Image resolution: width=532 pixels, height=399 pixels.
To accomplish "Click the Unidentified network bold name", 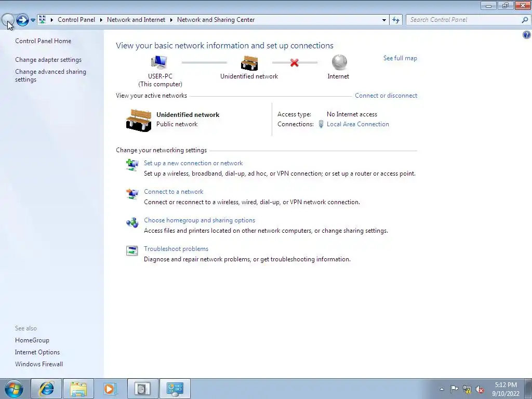I will 188,115.
